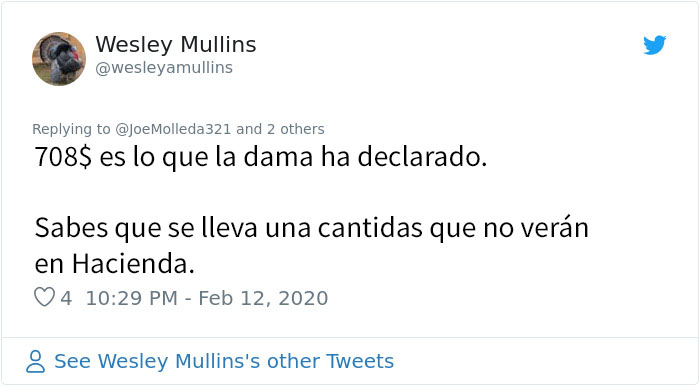Viewport: 700px width, 386px height.
Task: Click the Feb 12, 2020 date
Action: pyautogui.click(x=263, y=298)
